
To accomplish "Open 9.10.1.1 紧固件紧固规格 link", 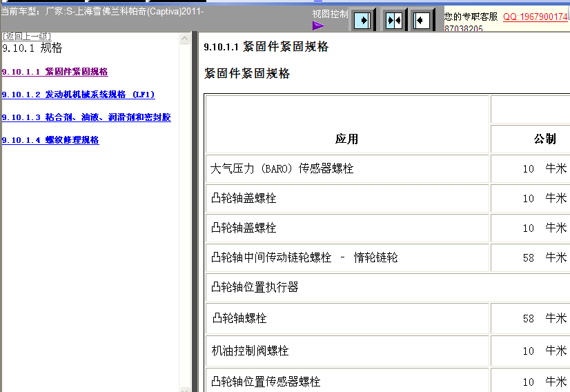I will (55, 72).
